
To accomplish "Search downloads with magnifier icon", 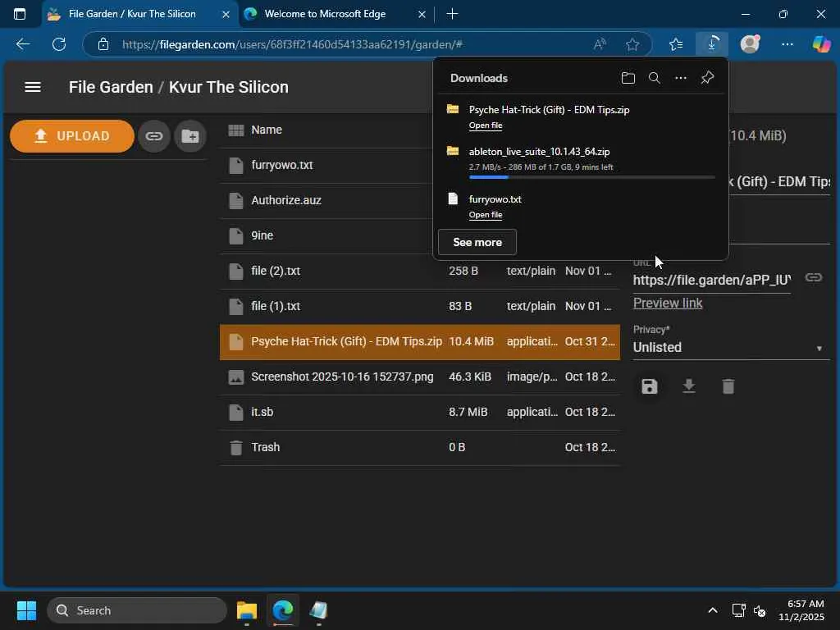I will (x=654, y=78).
